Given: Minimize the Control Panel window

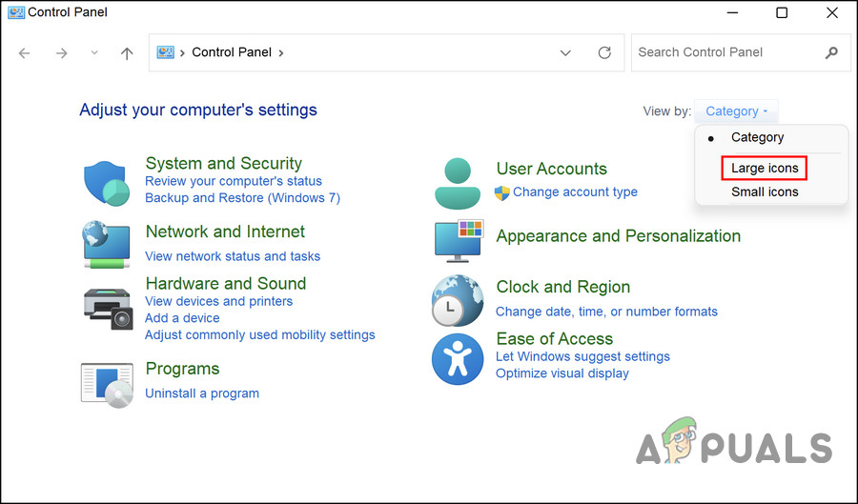Looking at the screenshot, I should (x=733, y=12).
